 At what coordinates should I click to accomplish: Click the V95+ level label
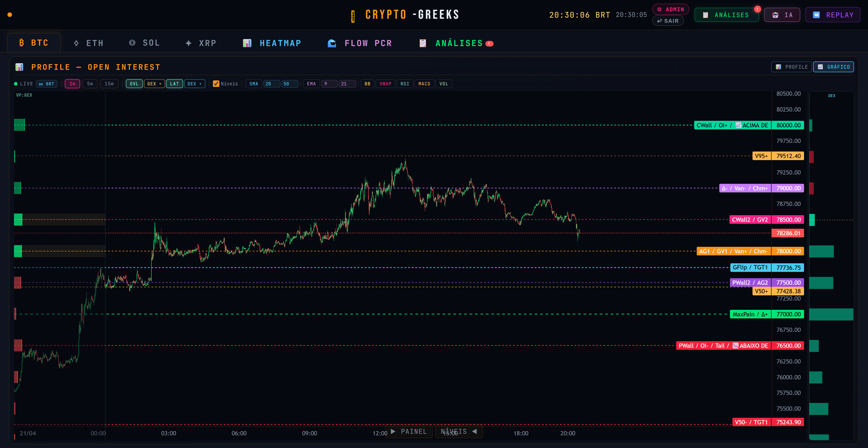[x=761, y=156]
